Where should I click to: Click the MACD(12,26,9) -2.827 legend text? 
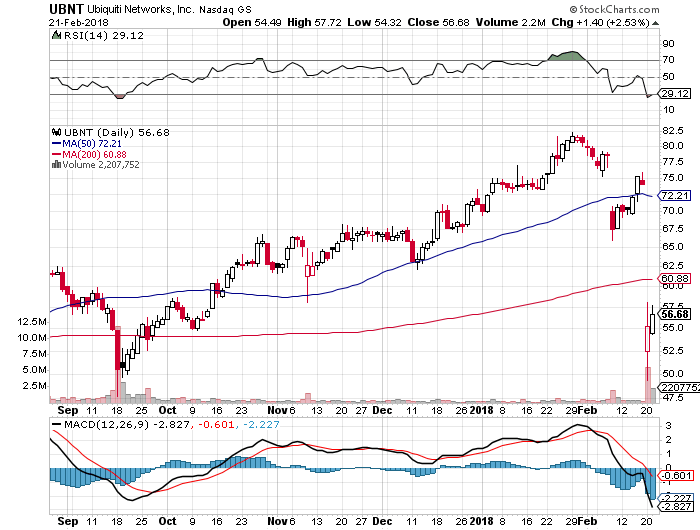127,424
